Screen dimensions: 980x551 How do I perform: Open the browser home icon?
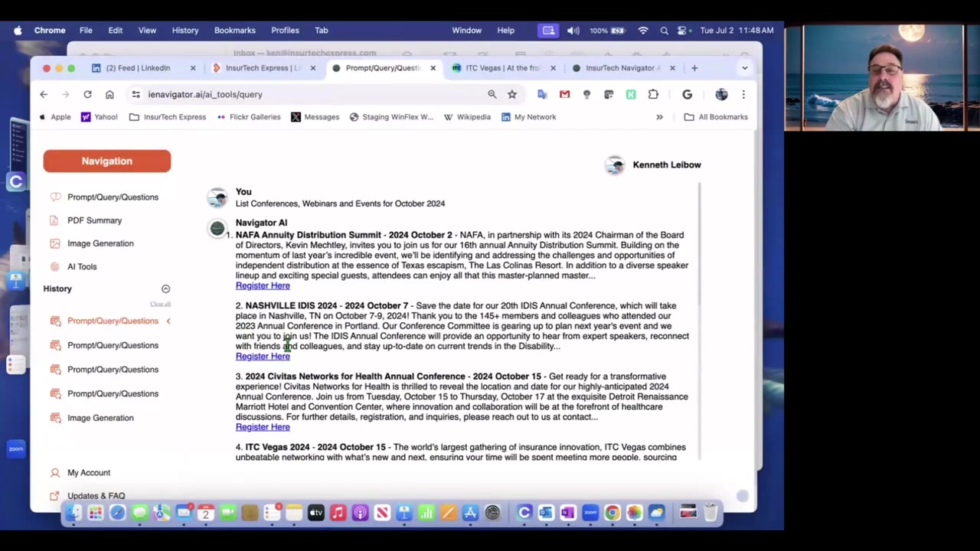109,94
